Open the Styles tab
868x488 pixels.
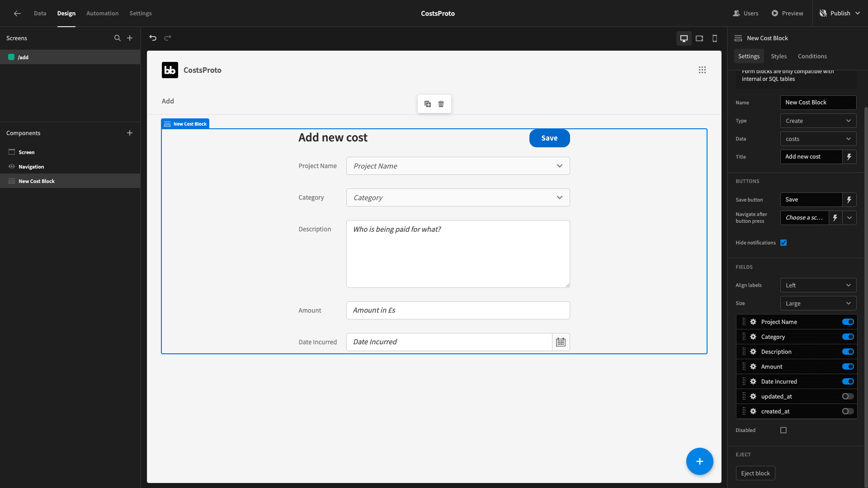778,56
